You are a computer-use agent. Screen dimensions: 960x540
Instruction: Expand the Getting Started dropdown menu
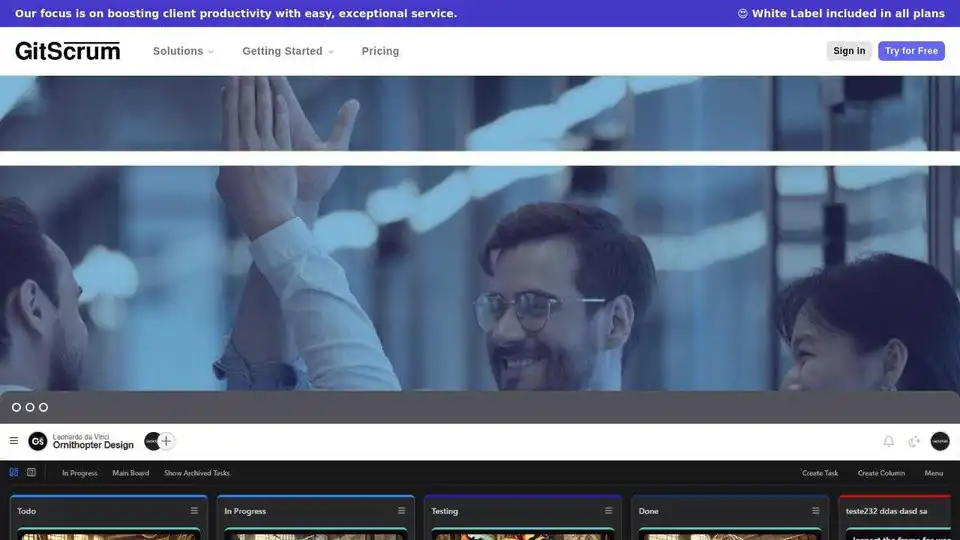[288, 51]
